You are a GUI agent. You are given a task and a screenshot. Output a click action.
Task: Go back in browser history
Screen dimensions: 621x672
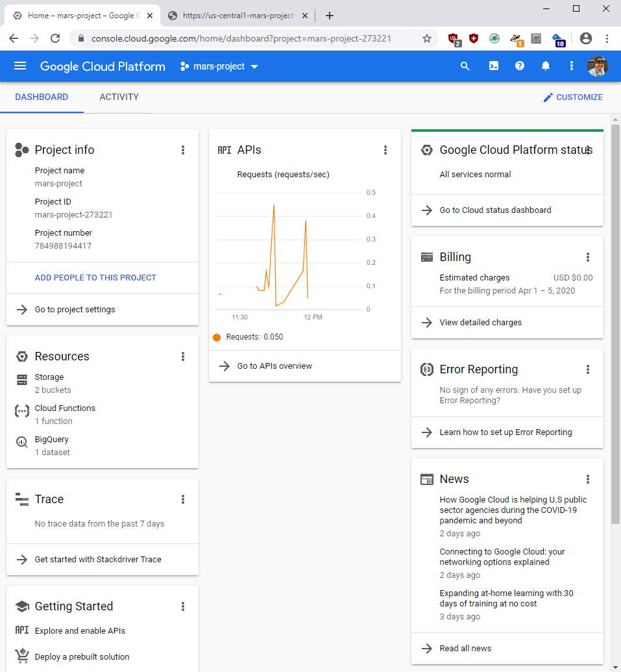coord(14,38)
